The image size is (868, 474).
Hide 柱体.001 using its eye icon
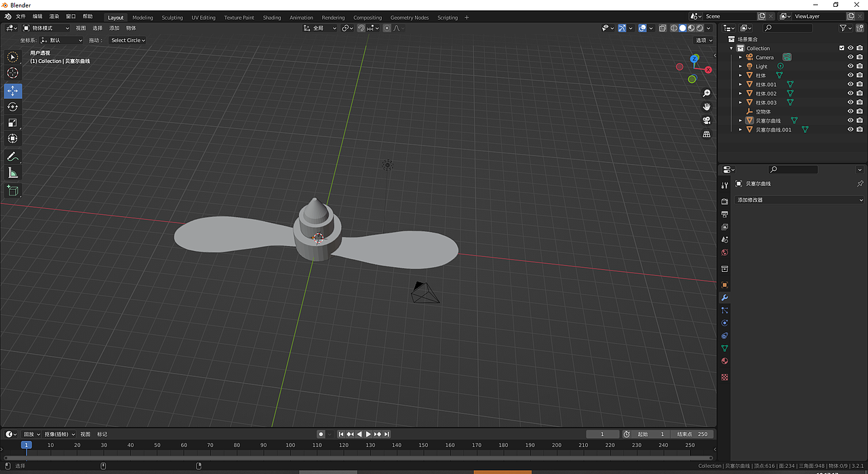850,85
